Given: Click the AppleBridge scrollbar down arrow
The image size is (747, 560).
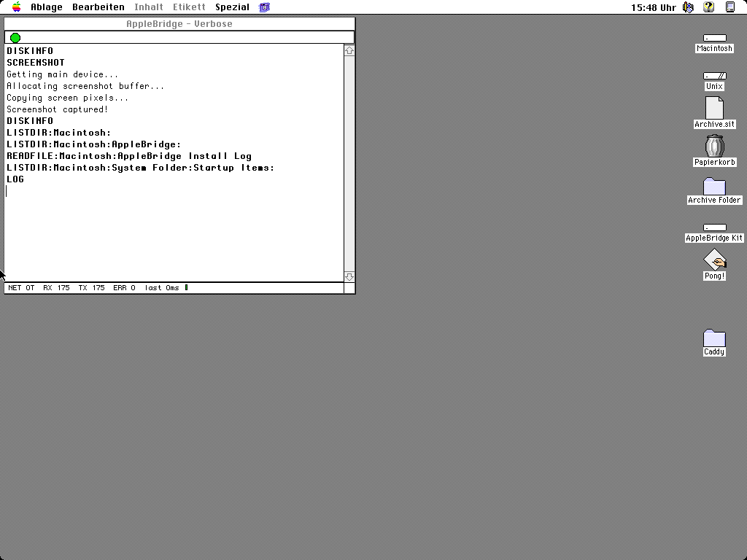Looking at the screenshot, I should (349, 276).
